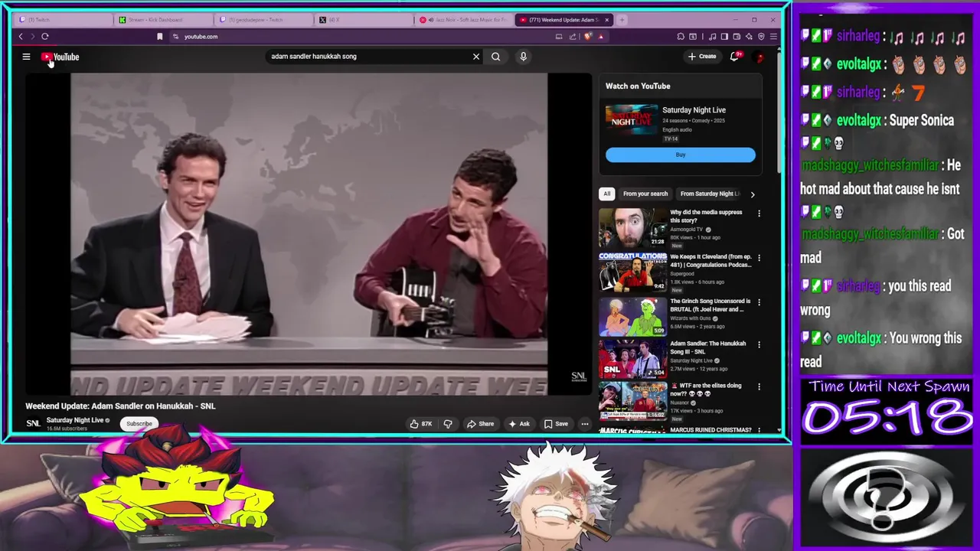Switch to the Stream - Kick Dashboard tab

coord(162,20)
